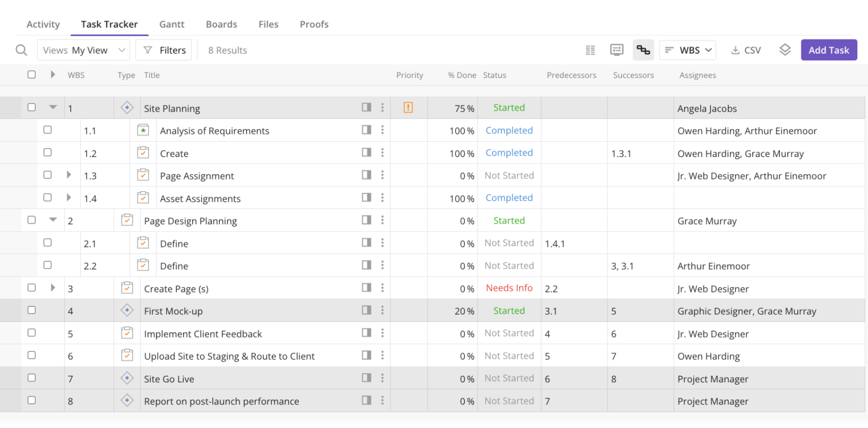Click the kebab menu on Site Go Live row
The height and width of the screenshot is (428, 868).
[x=383, y=378]
